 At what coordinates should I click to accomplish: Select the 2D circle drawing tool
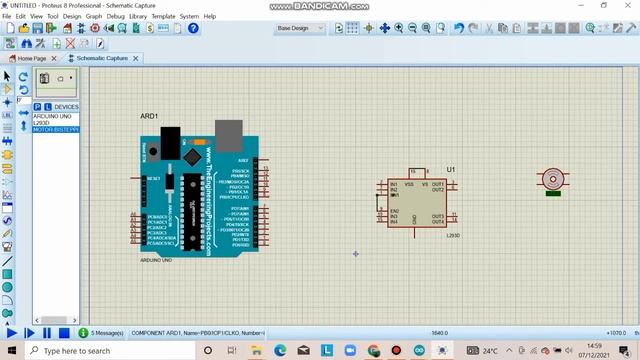pos(7,287)
